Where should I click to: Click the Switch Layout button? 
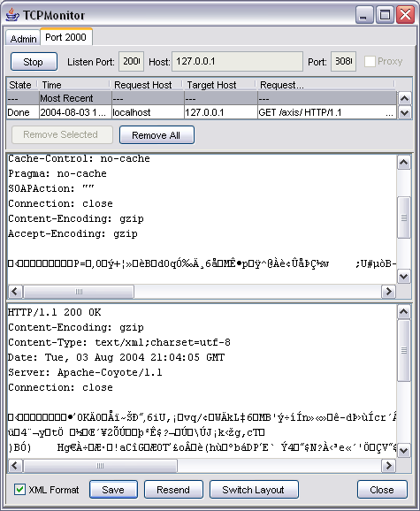click(254, 489)
